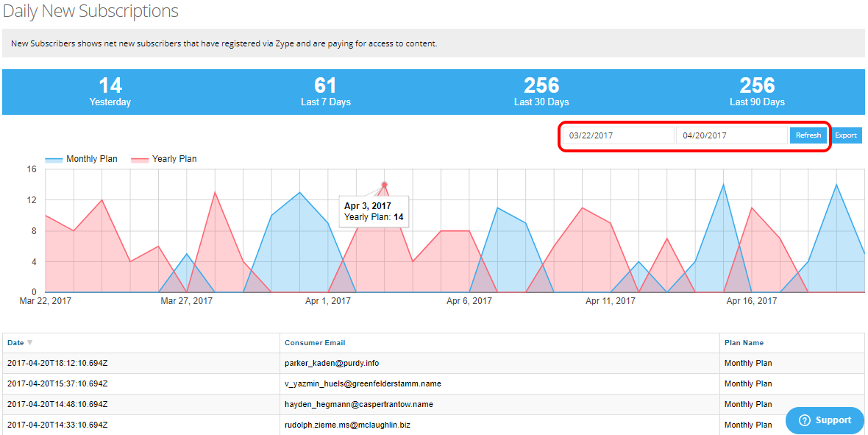
Task: Click the Refresh button
Action: [x=808, y=135]
